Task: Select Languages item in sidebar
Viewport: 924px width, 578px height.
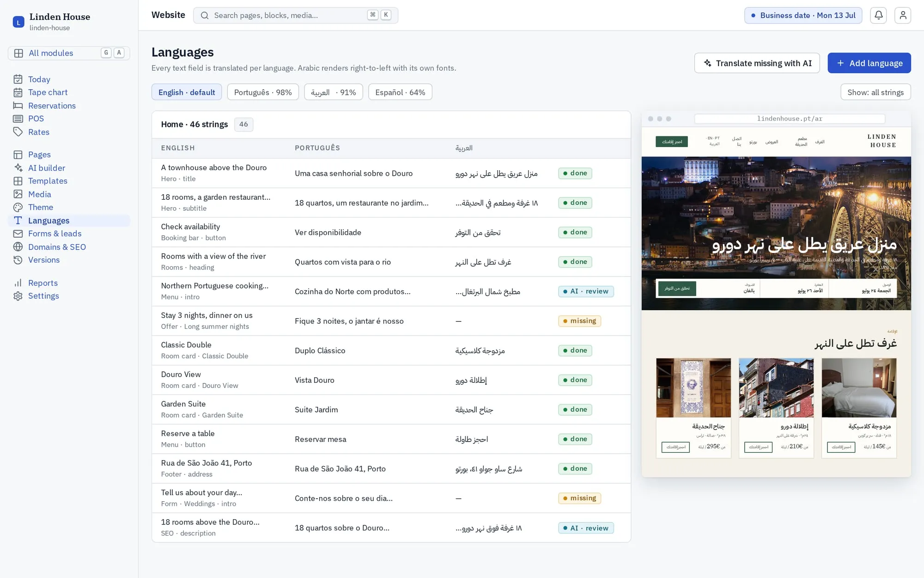Action: point(69,221)
